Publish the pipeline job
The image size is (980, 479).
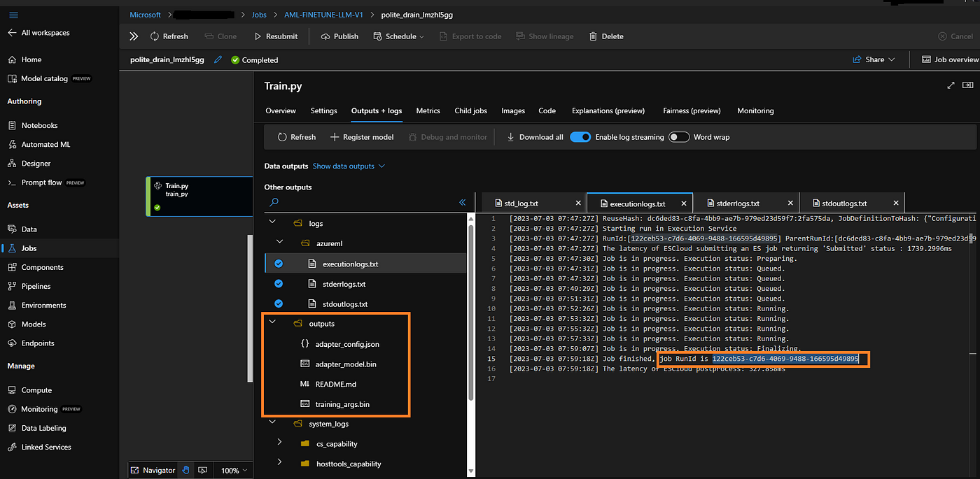coord(339,36)
